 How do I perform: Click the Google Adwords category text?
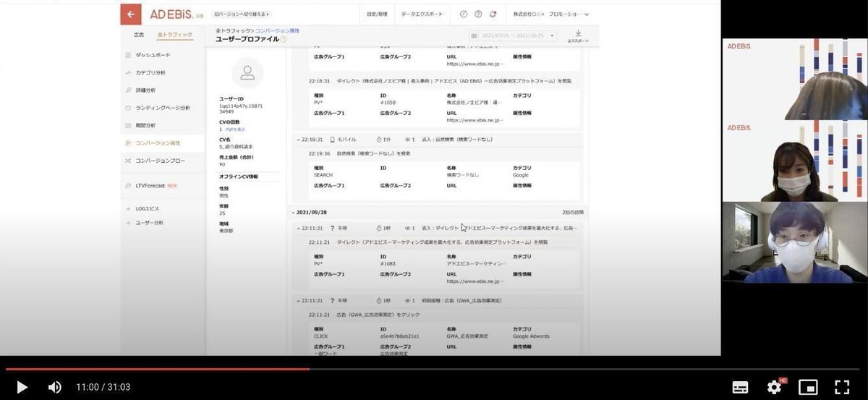point(531,336)
